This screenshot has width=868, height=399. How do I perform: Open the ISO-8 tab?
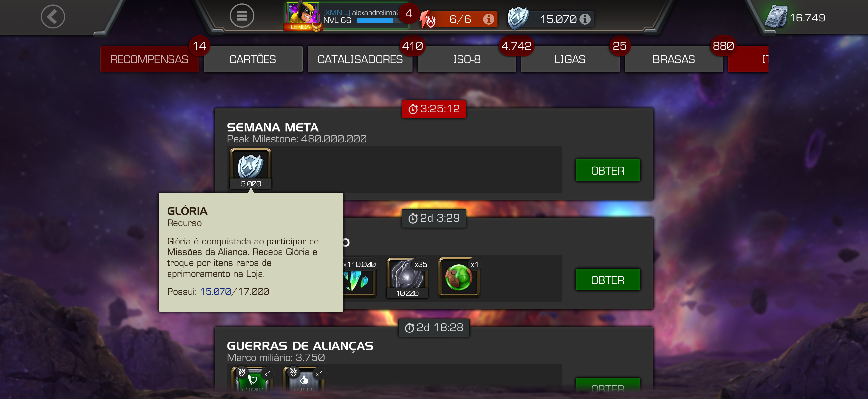(467, 59)
